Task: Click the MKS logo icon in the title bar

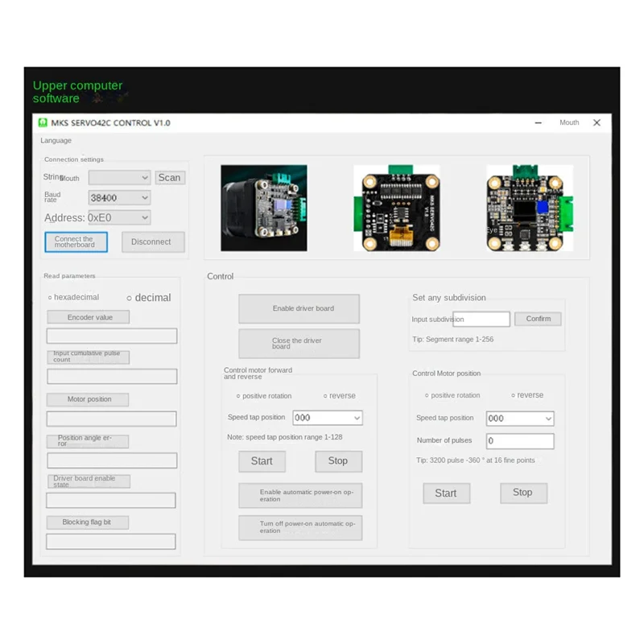Action: [x=44, y=122]
